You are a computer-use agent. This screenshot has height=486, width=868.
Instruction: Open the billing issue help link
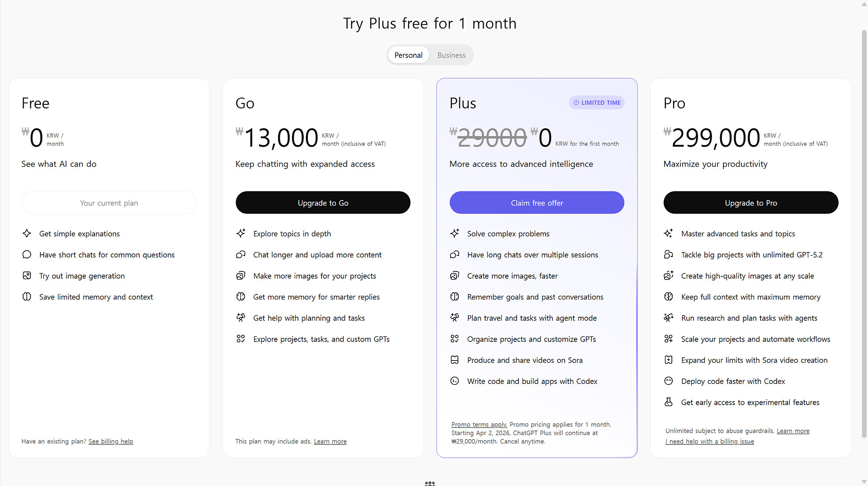coord(709,441)
